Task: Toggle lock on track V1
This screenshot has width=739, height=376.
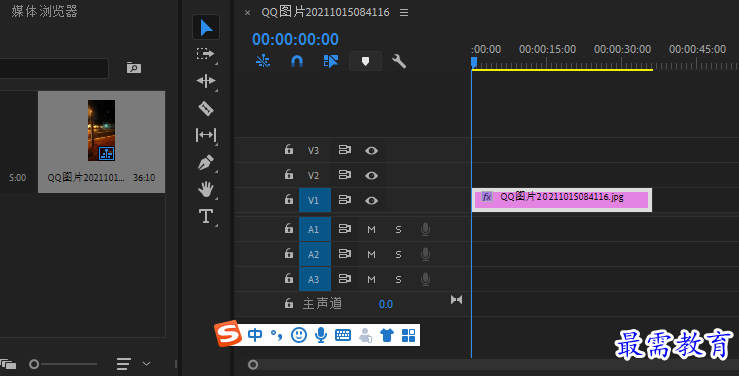Action: click(289, 200)
